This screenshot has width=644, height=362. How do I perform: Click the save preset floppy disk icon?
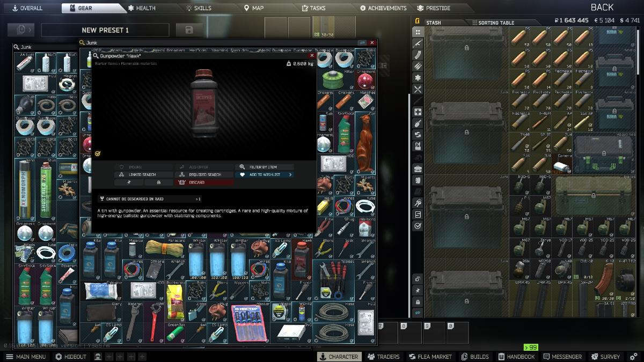(189, 30)
